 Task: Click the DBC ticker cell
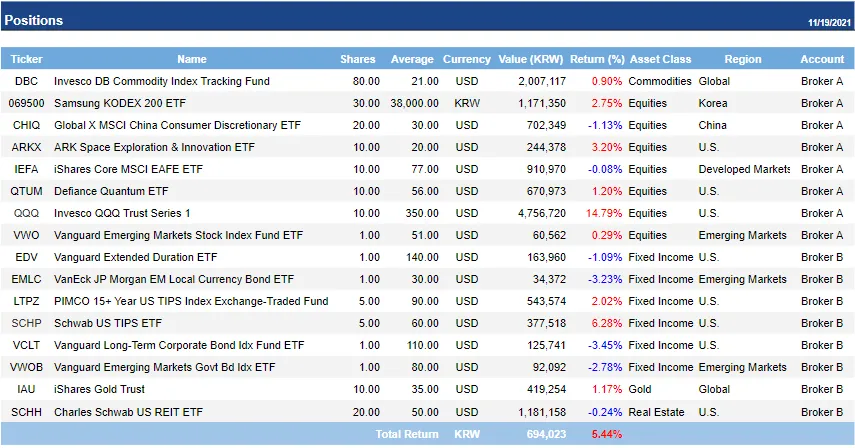point(27,81)
